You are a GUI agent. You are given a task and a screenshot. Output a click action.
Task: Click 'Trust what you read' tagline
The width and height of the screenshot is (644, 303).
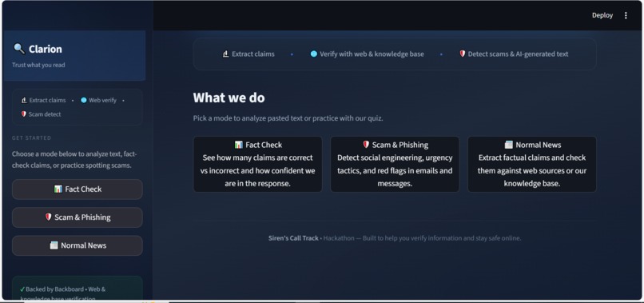tap(38, 65)
